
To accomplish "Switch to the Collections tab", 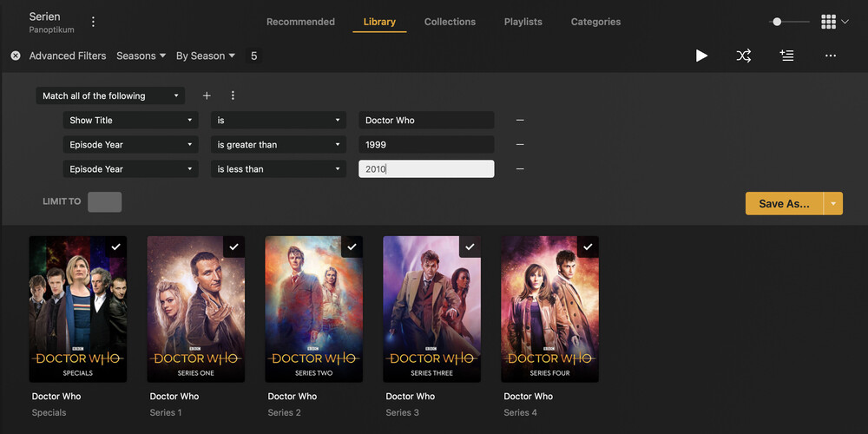I will click(450, 22).
